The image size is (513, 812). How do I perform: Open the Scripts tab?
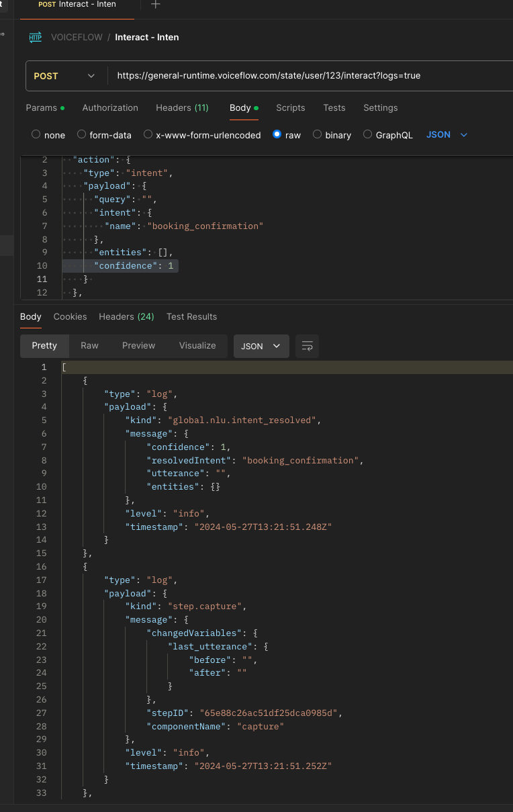click(x=291, y=107)
